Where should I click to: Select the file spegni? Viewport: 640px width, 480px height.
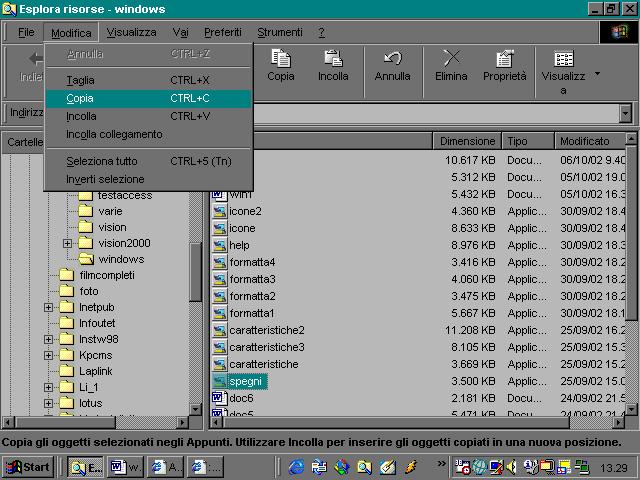(x=246, y=381)
